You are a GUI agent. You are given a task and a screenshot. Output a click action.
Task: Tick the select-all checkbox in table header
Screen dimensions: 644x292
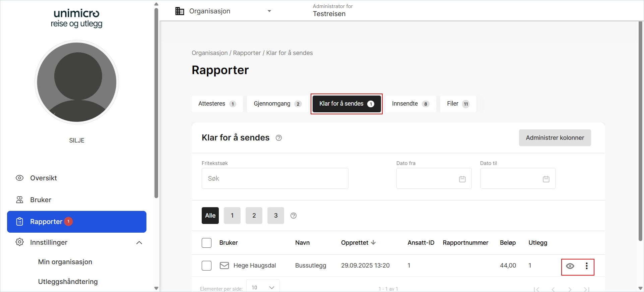pos(206,243)
